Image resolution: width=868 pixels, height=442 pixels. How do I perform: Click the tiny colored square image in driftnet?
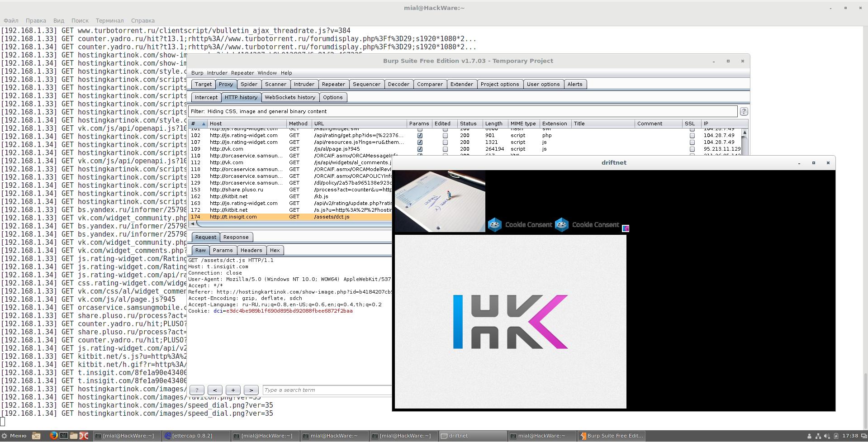626,228
